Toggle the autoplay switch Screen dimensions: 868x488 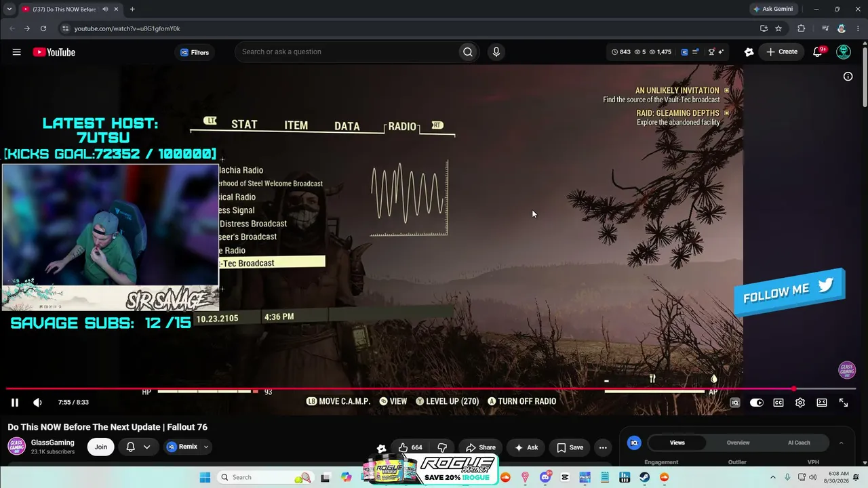coord(757,403)
